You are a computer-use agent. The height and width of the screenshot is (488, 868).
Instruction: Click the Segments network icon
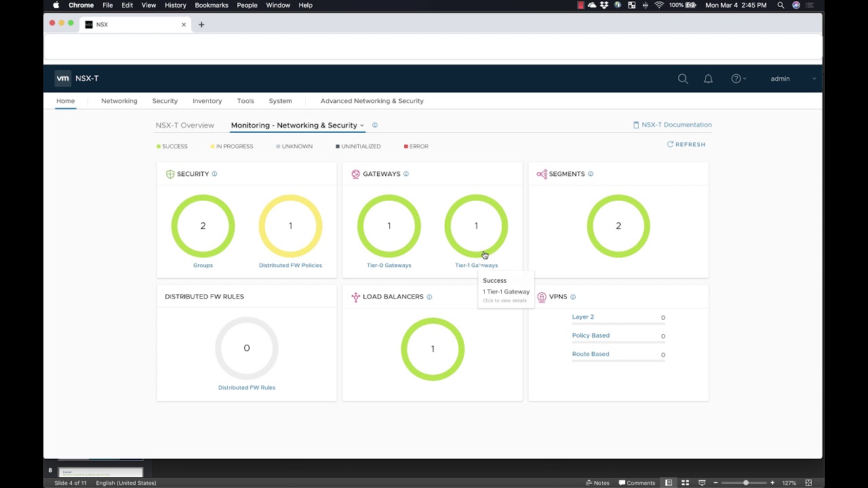point(542,174)
